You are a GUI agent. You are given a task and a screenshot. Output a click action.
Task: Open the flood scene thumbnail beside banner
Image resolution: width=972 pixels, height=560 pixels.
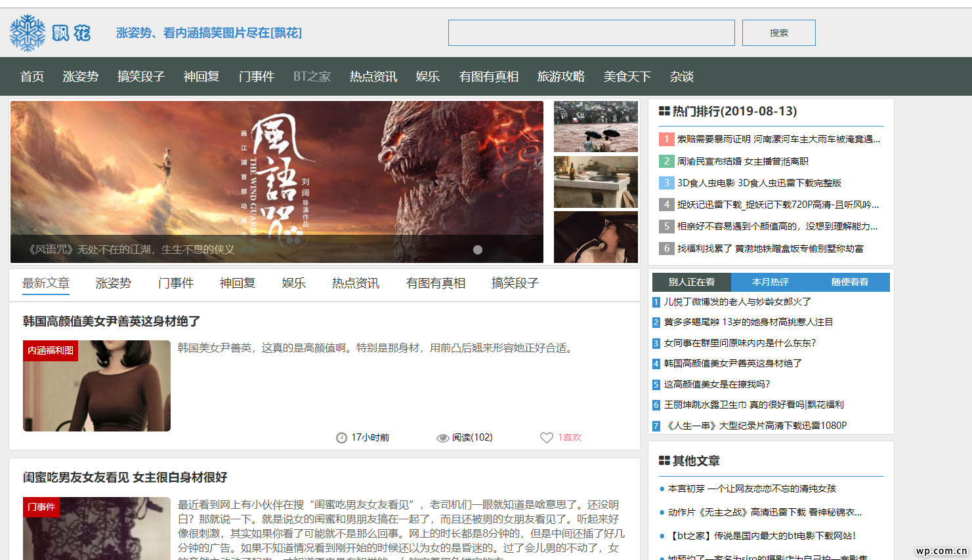point(595,126)
